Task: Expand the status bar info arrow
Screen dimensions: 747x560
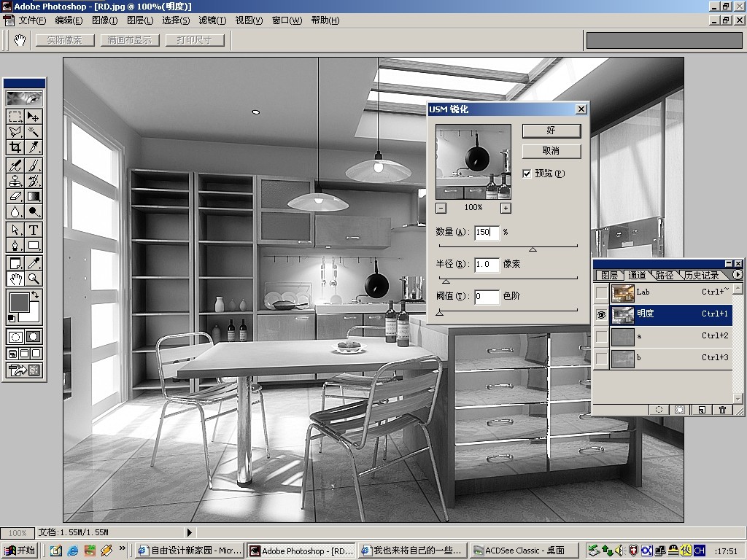Action: pos(189,532)
